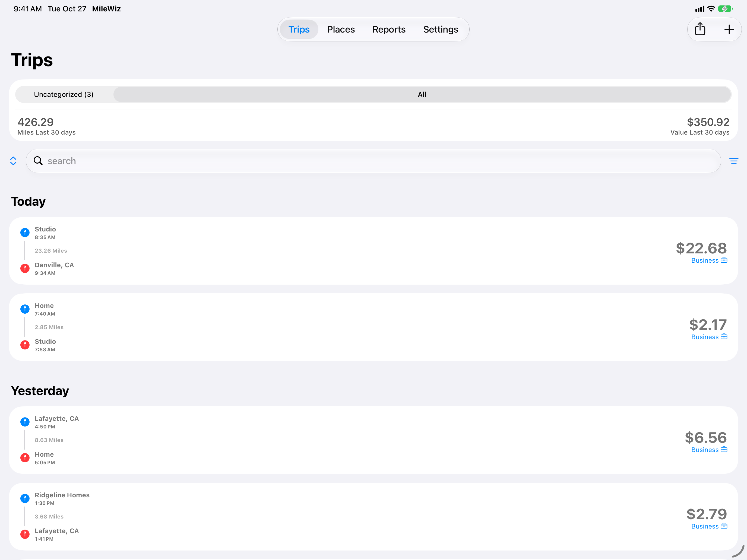747x560 pixels.
Task: Focus the search input field
Action: tap(373, 161)
